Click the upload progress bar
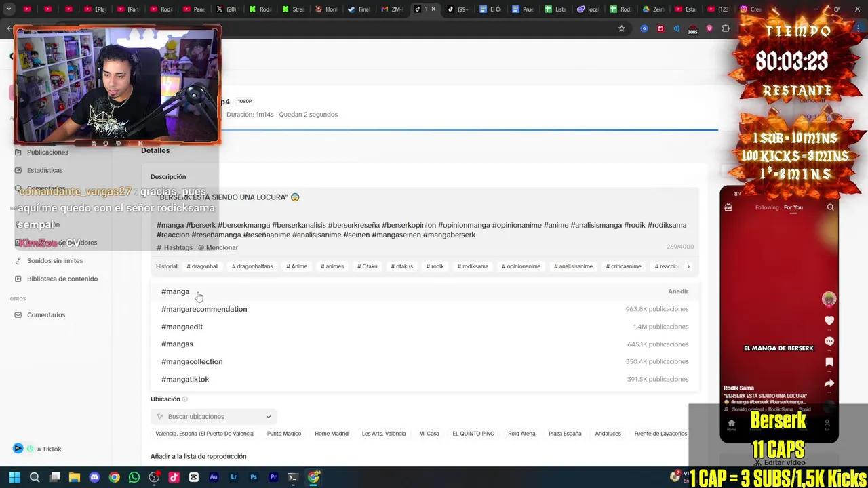This screenshot has width=868, height=488. [469, 129]
